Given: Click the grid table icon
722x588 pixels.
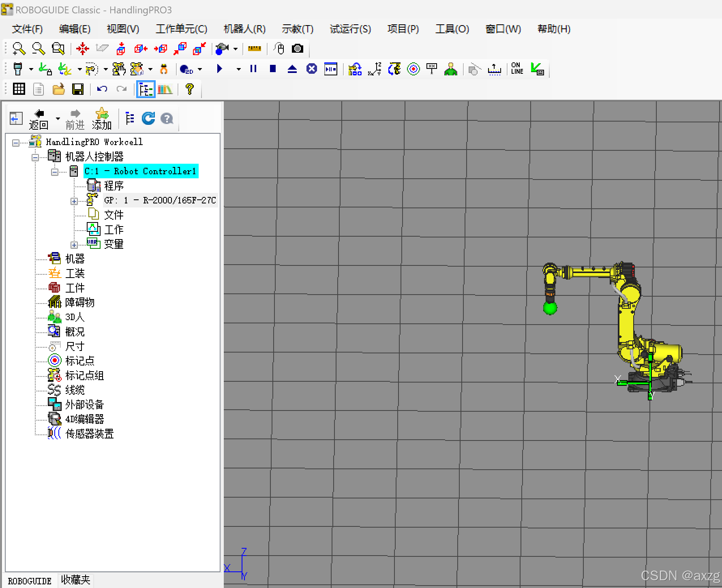Looking at the screenshot, I should click(19, 89).
